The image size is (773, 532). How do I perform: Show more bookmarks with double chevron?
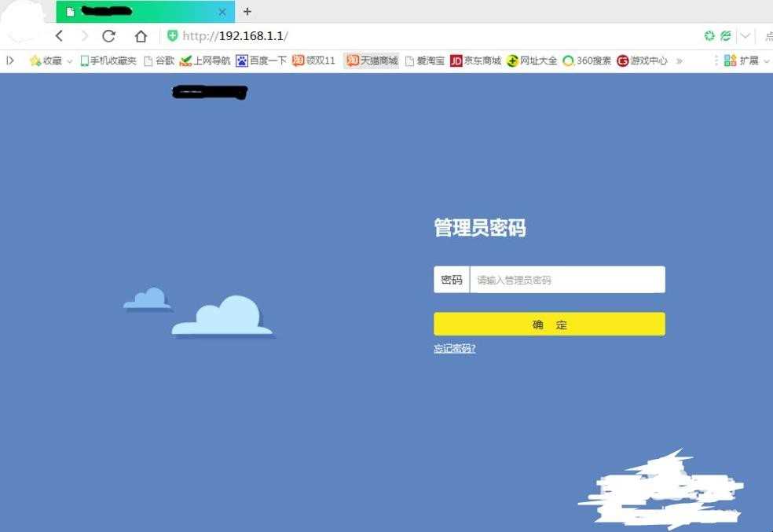click(x=680, y=61)
